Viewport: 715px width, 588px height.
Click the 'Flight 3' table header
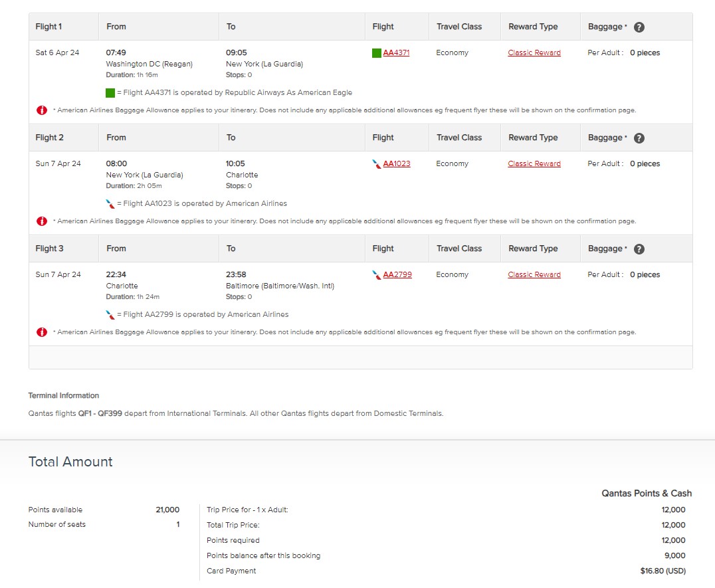click(x=49, y=248)
